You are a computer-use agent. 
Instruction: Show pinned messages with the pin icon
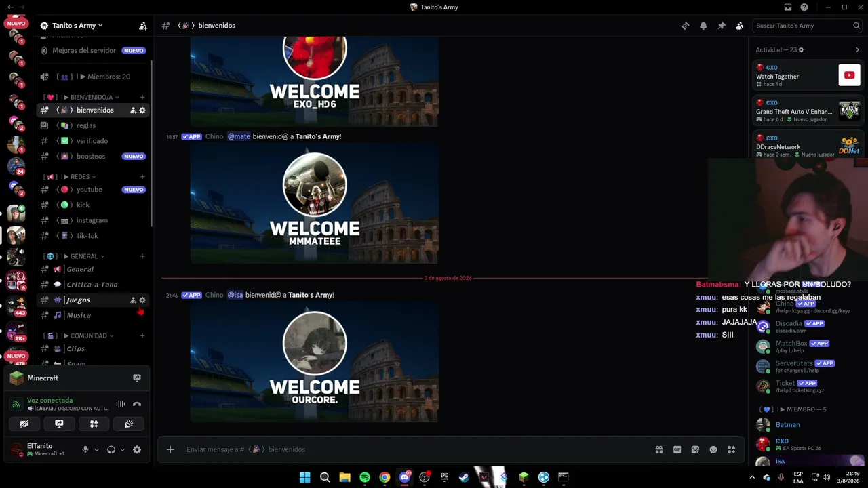tap(722, 26)
